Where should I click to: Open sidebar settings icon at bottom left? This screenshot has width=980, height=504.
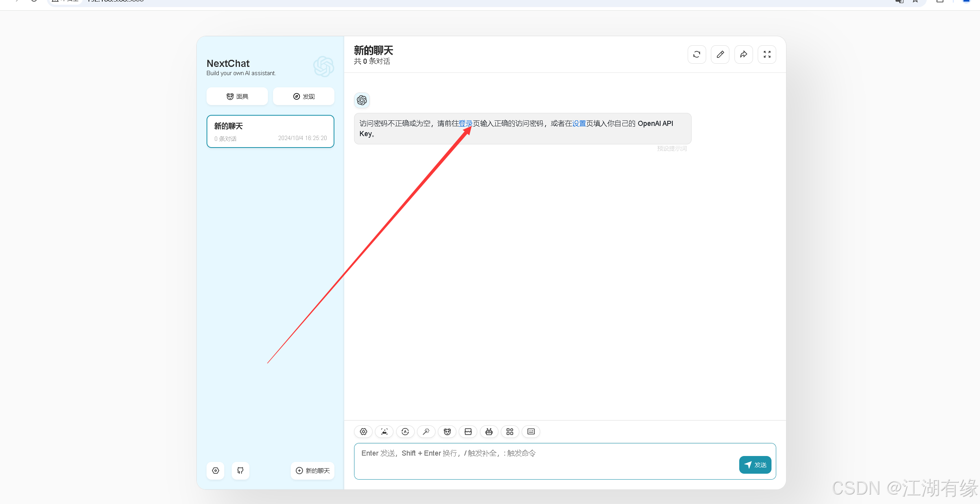point(216,471)
